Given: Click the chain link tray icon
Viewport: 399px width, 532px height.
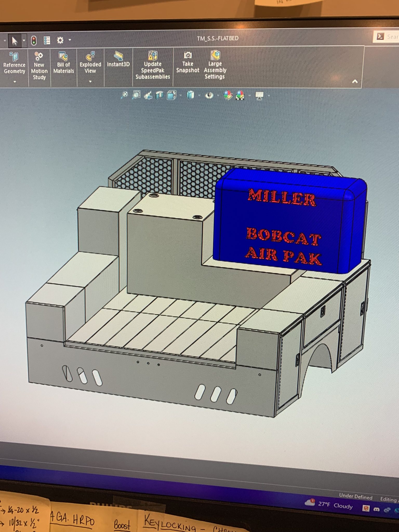Looking at the screenshot, I should pos(387,510).
